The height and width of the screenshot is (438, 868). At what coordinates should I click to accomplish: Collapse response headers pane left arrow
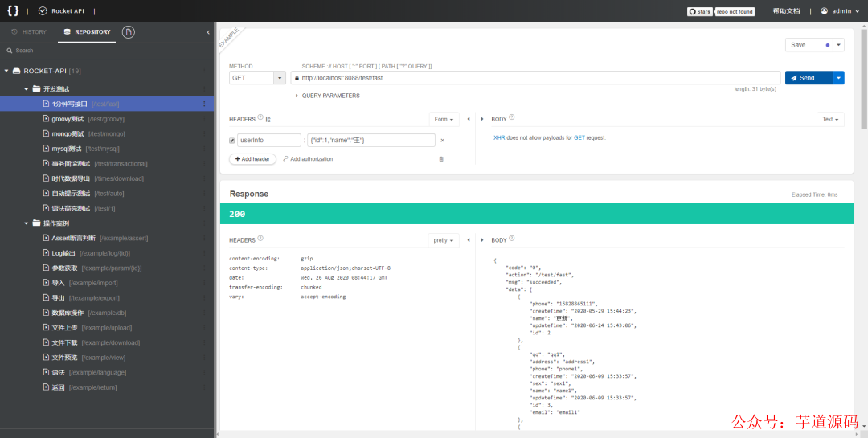(x=469, y=240)
